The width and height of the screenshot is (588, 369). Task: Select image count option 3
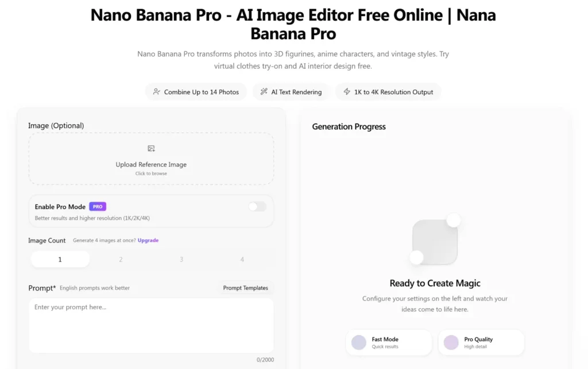click(x=181, y=259)
